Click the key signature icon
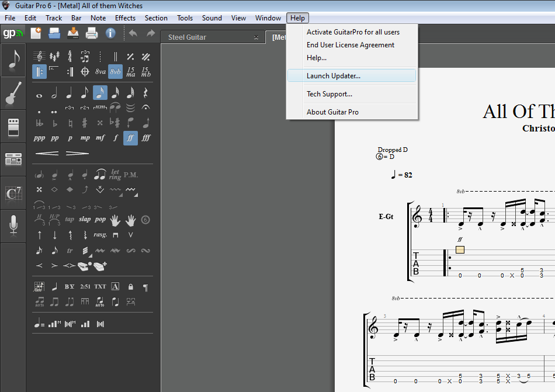Screen dimensions: 555x392 point(54,56)
